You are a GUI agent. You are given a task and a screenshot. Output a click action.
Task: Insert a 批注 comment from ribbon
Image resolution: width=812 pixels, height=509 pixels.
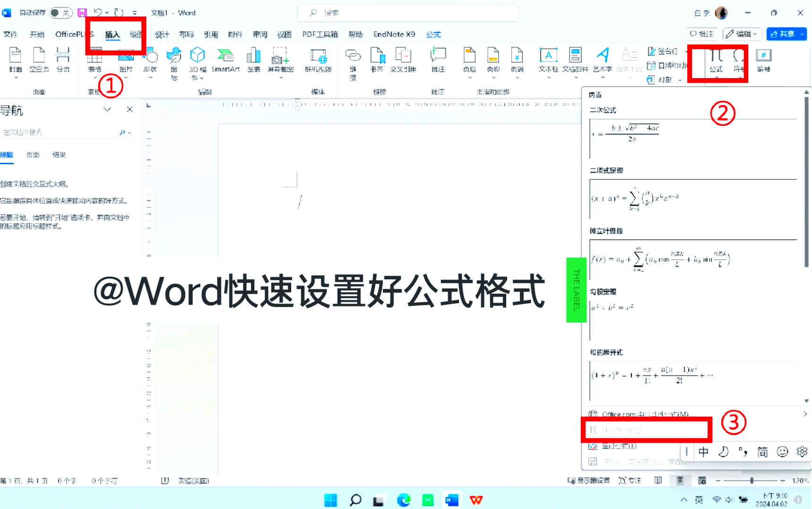pyautogui.click(x=438, y=60)
